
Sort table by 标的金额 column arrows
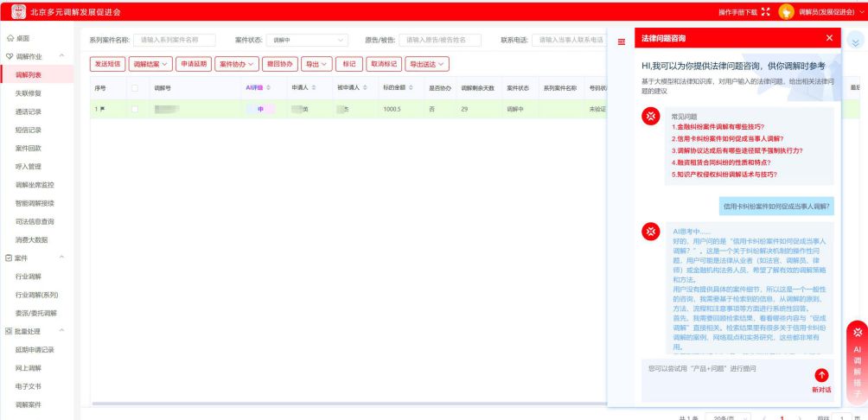pos(410,87)
